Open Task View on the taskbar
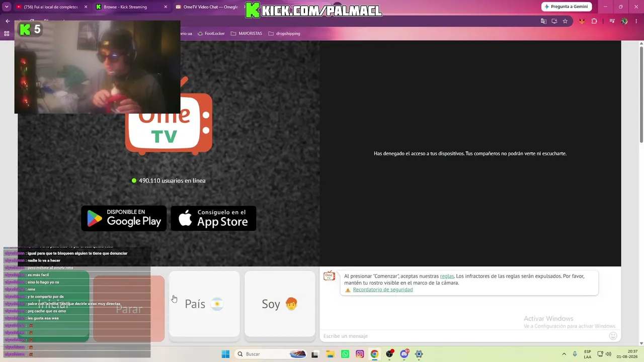Viewport: 644px width, 362px height. coord(315,354)
